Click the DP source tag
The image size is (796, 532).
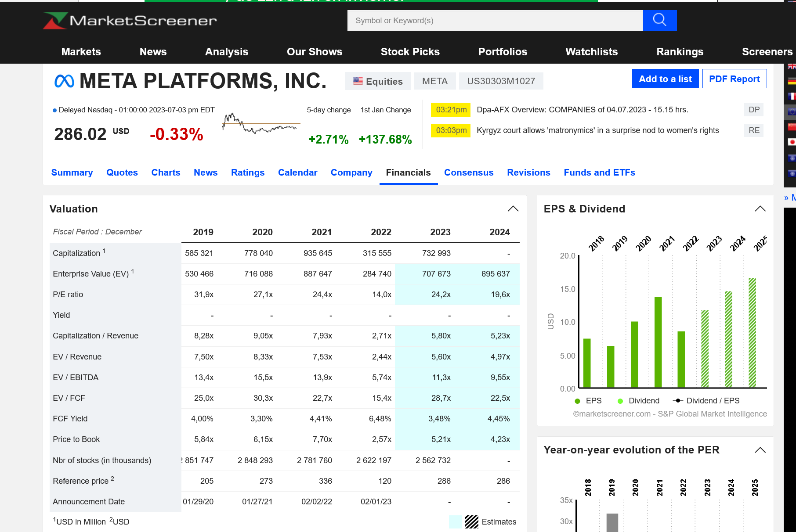click(754, 110)
